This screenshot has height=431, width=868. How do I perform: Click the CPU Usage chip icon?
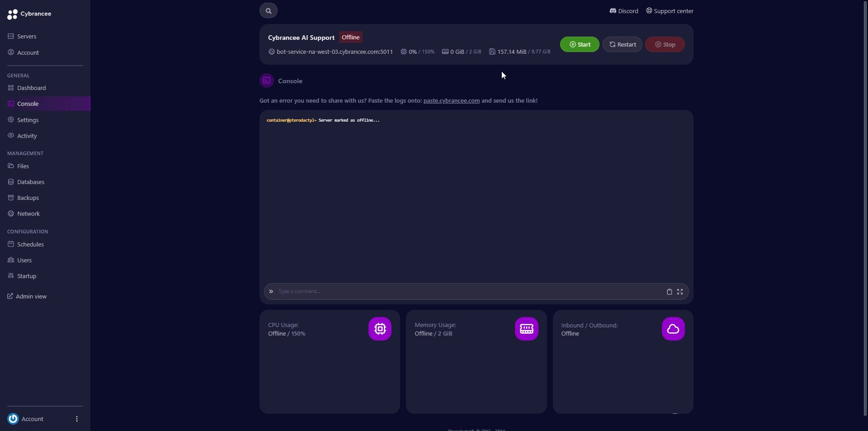380,329
